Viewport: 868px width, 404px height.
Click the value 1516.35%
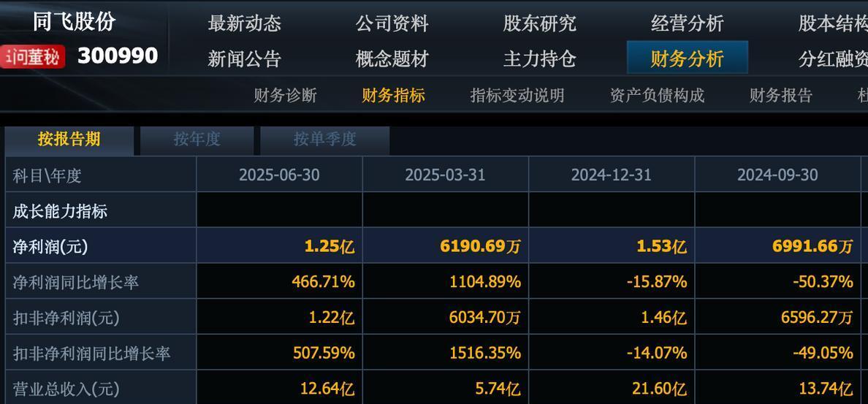pyautogui.click(x=485, y=353)
